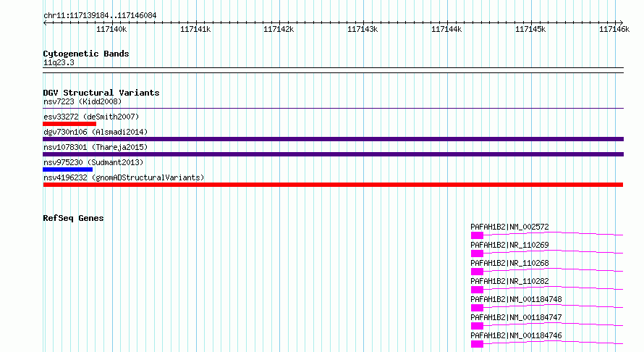The width and height of the screenshot is (644, 352).
Task: Click the magenta exon block of NM_002572
Action: pos(477,235)
